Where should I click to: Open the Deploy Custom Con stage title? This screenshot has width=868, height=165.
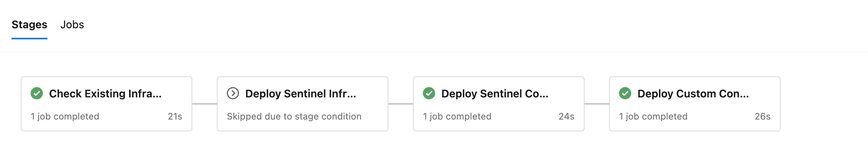coord(693,94)
